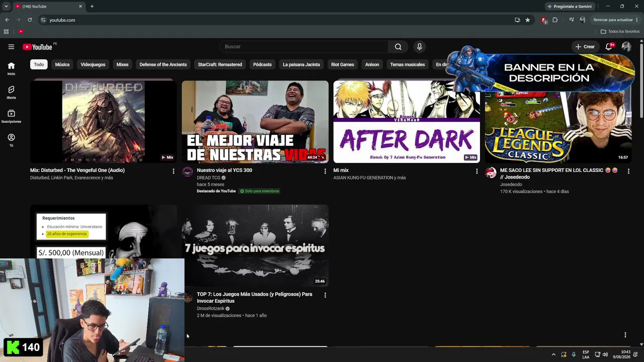Open the YouTube hamburger guide menu
644x362 pixels.
[11, 47]
